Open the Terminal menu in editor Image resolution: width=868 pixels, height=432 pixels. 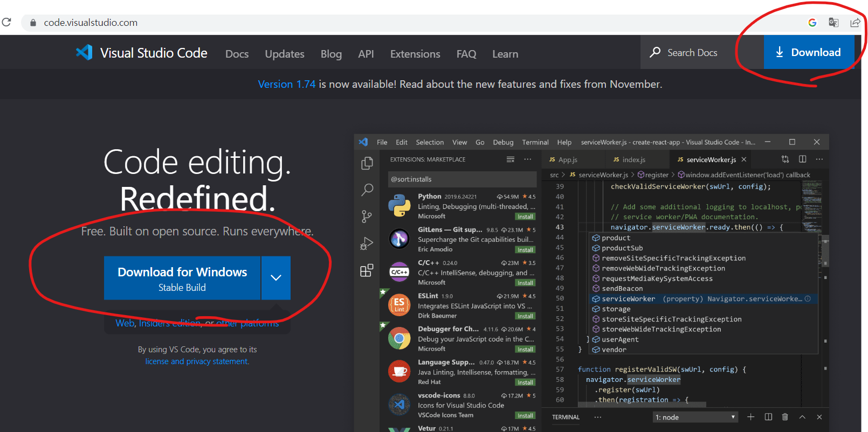[x=535, y=142]
